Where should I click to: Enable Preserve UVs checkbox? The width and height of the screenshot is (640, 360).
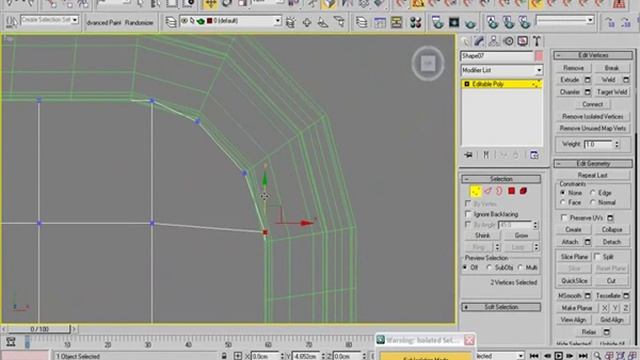click(564, 218)
